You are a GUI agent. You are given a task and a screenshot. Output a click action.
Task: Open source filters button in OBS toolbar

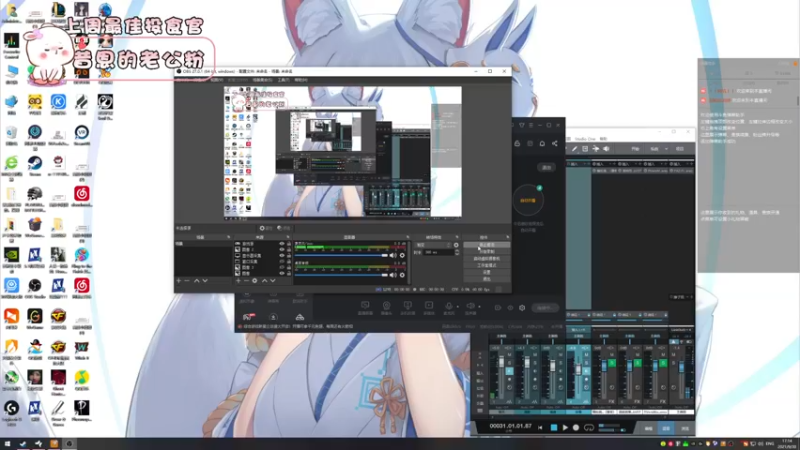[284, 228]
